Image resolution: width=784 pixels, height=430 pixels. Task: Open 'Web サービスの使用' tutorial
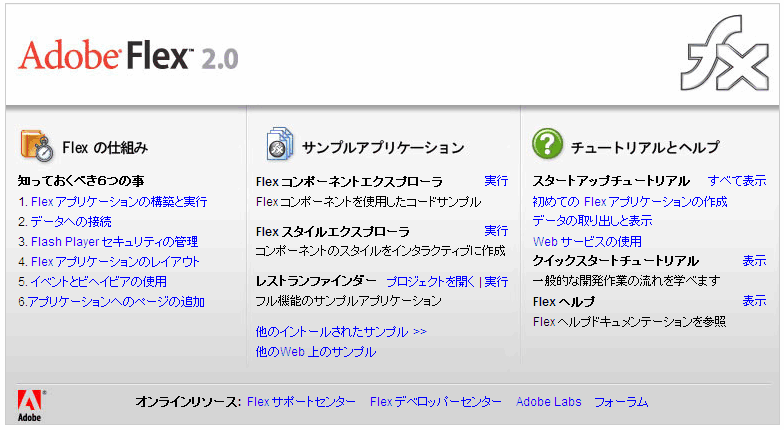tap(588, 242)
